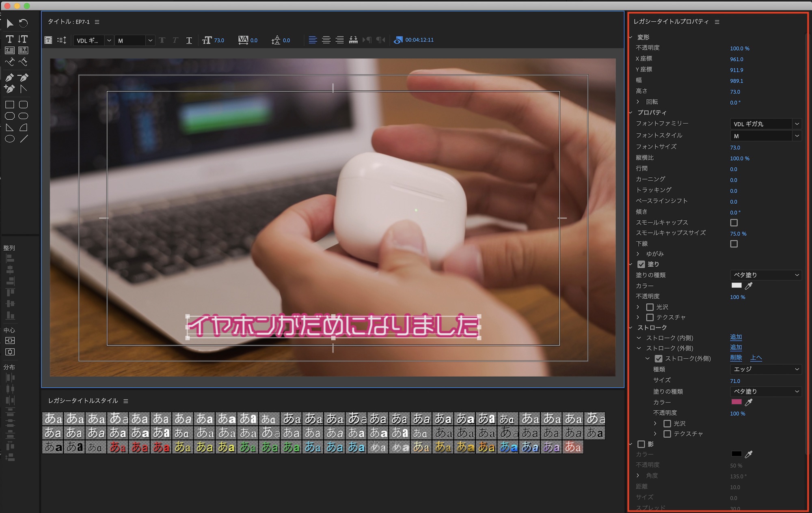Open the レガシータイトルプロパティ panel menu

[x=717, y=22]
